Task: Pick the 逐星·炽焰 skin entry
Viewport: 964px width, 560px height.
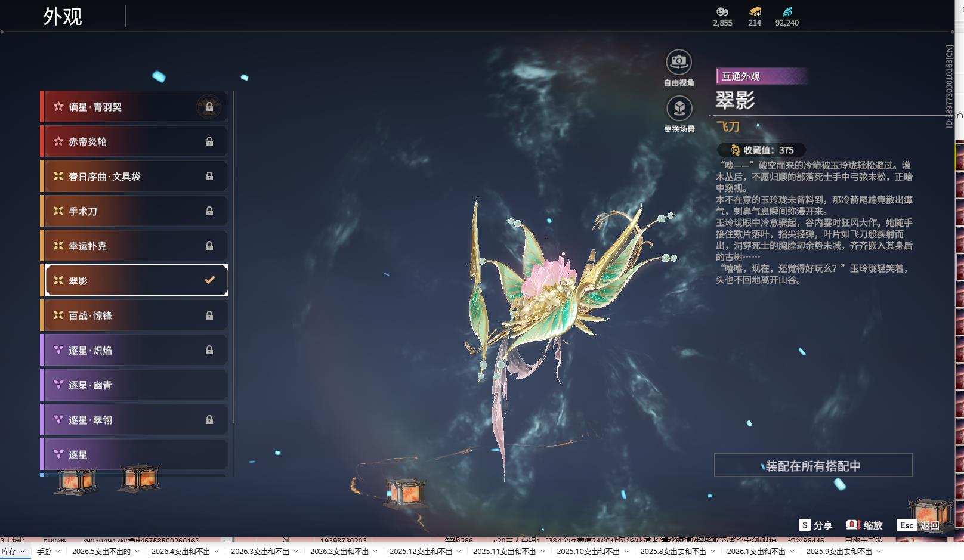Action: (135, 350)
